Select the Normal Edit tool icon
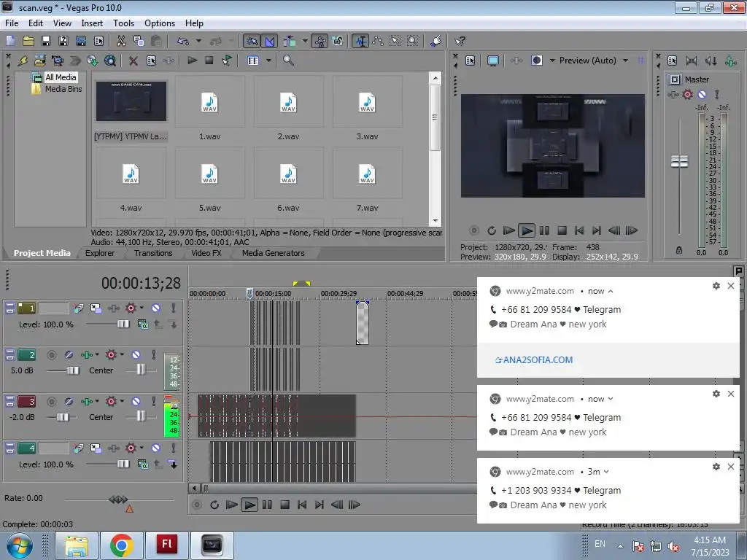 pos(360,41)
